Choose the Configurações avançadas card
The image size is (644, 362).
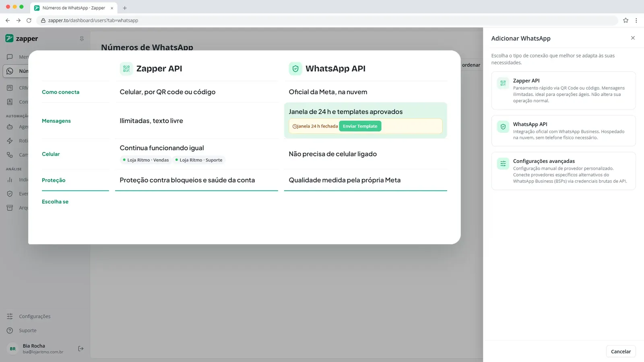(x=563, y=171)
